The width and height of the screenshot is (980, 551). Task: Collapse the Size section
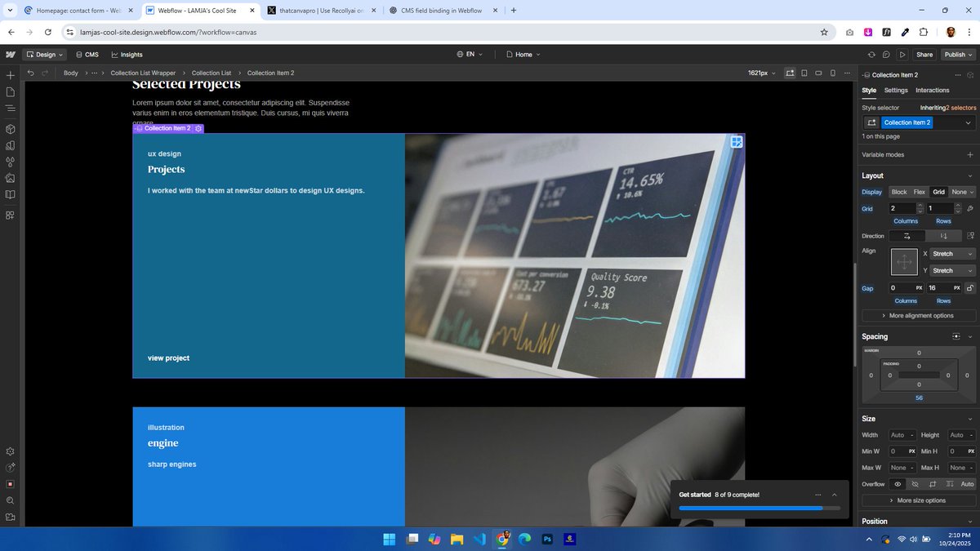[969, 419]
